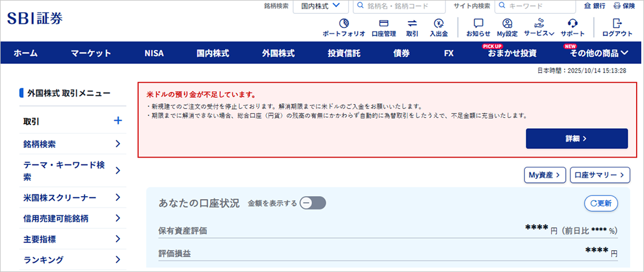Expand the サービス menu in header

pos(539,27)
